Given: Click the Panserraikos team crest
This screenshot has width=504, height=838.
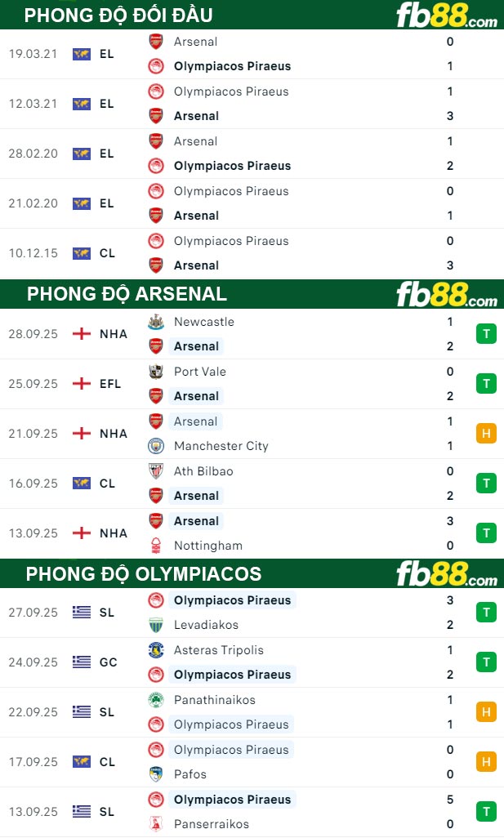Looking at the screenshot, I should [x=155, y=824].
